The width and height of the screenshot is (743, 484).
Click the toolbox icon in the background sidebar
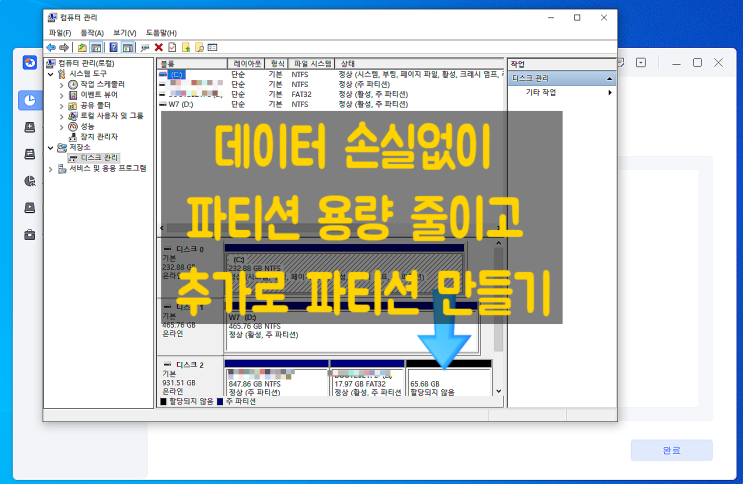pyautogui.click(x=30, y=235)
